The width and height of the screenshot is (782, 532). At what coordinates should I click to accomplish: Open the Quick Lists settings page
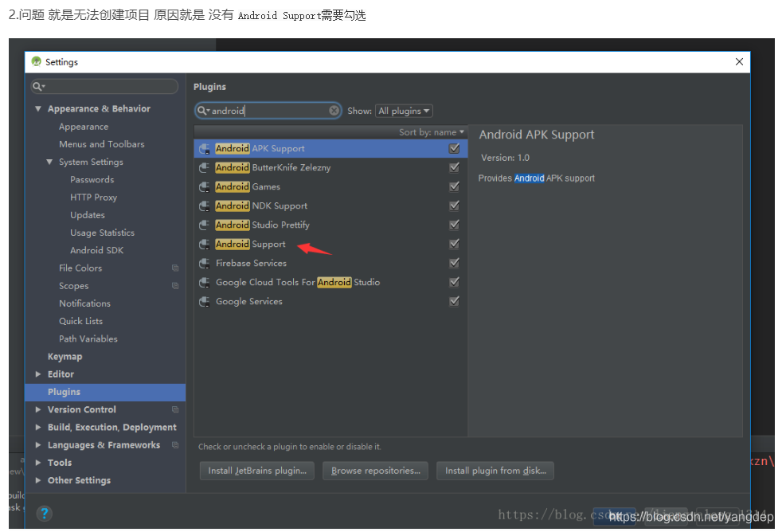80,321
